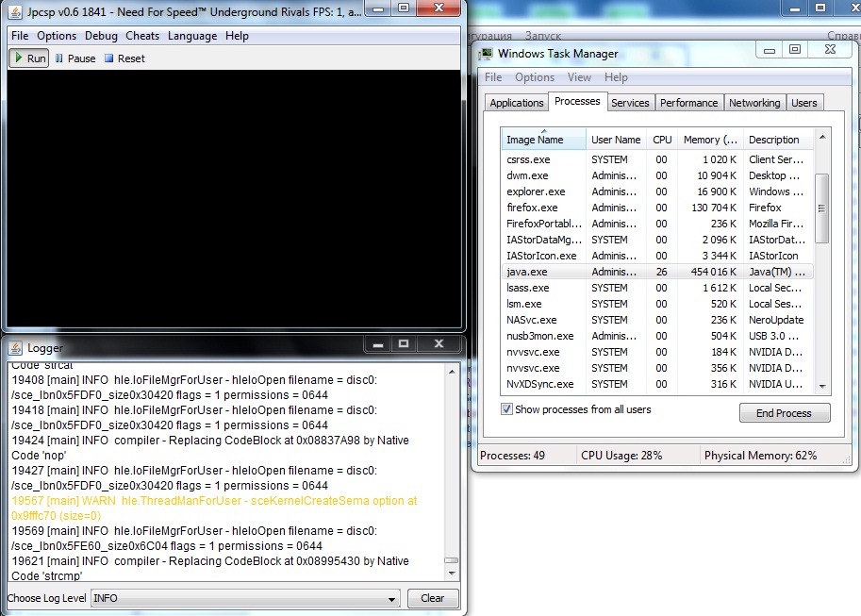The image size is (861, 616).
Task: Open the Language menu
Action: (x=192, y=36)
